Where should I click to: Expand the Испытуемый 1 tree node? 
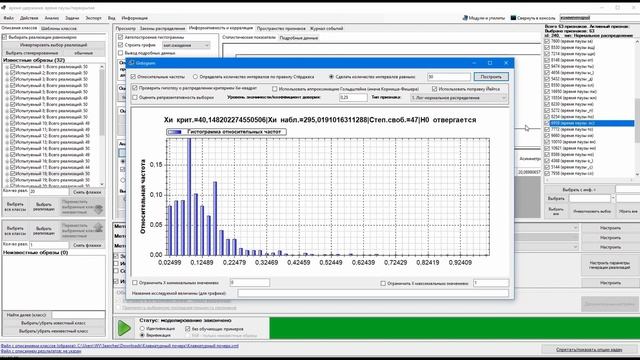point(7,67)
